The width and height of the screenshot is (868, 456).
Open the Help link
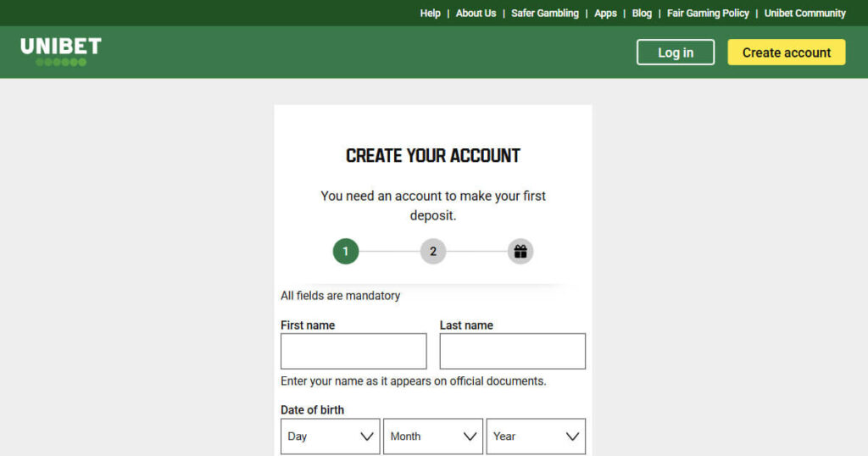[430, 14]
